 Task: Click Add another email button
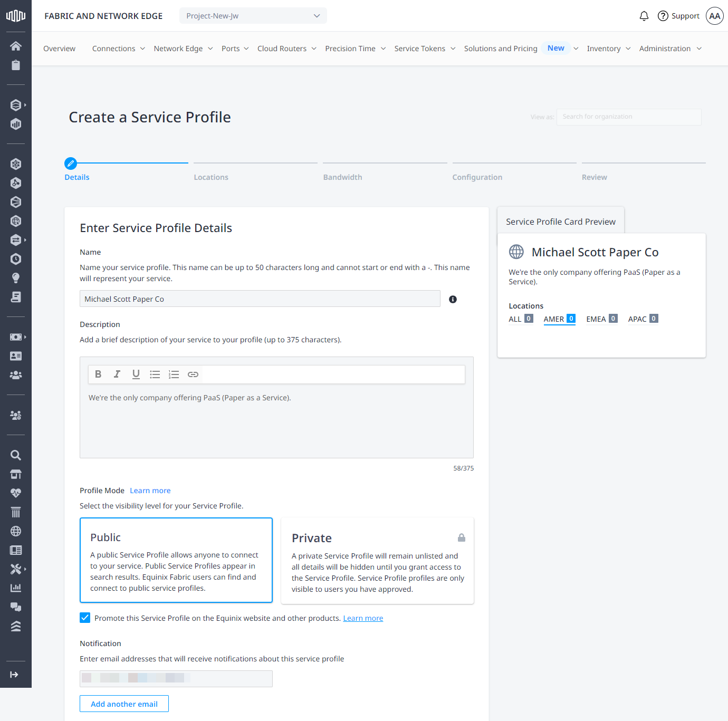pos(124,704)
